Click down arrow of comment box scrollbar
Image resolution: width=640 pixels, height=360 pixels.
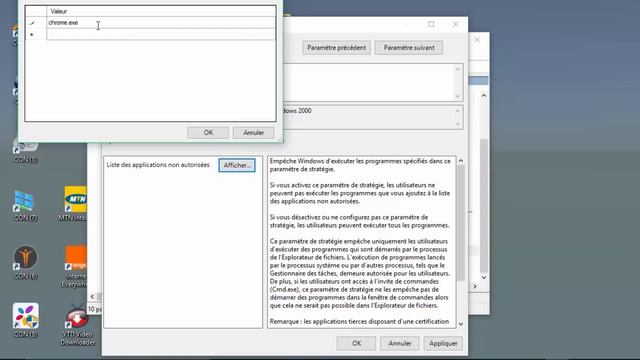point(458,96)
